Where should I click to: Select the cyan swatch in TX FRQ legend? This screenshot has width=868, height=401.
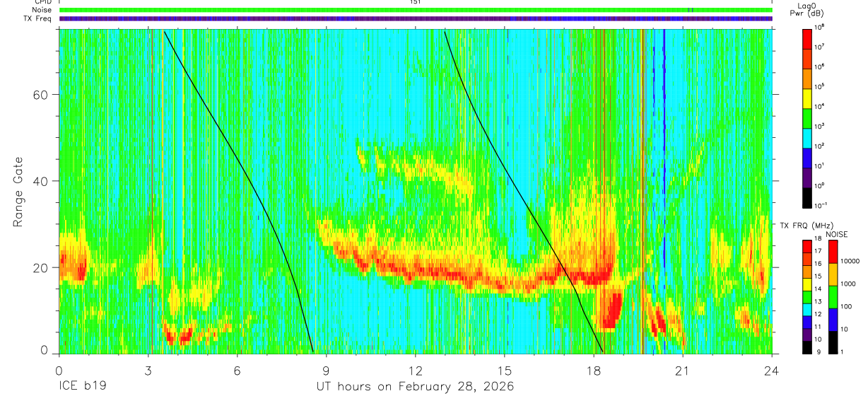[x=807, y=309]
